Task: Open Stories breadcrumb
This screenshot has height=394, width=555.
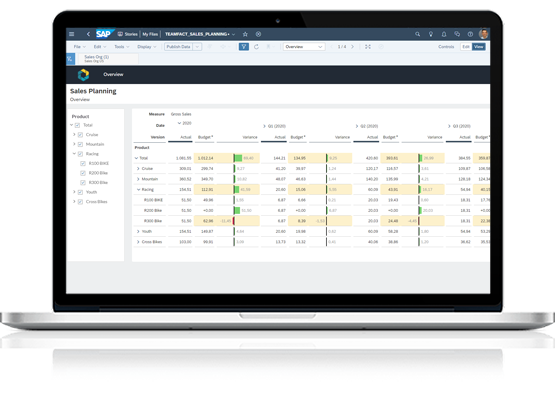Action: click(127, 34)
